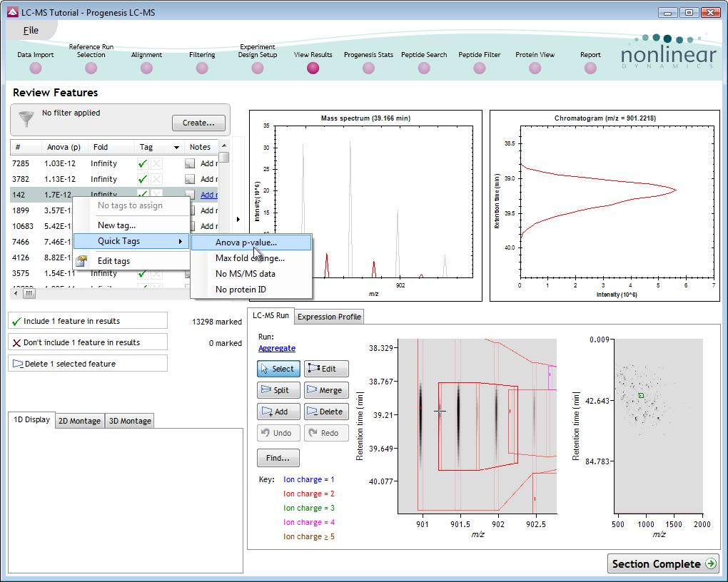Image resolution: width=728 pixels, height=582 pixels.
Task: Open the File menu
Action: pos(31,30)
